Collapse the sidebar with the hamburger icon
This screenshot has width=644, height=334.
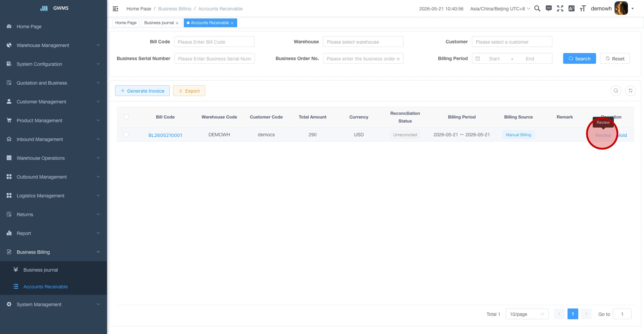[115, 9]
